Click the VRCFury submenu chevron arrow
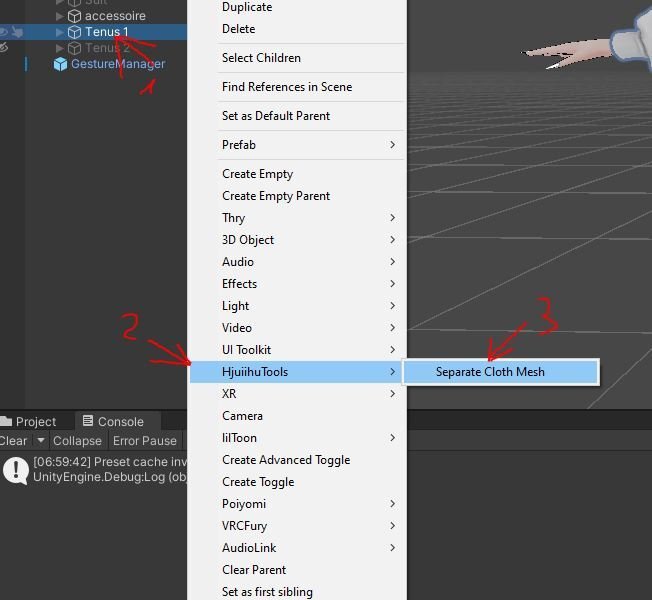The image size is (652, 600). click(393, 526)
